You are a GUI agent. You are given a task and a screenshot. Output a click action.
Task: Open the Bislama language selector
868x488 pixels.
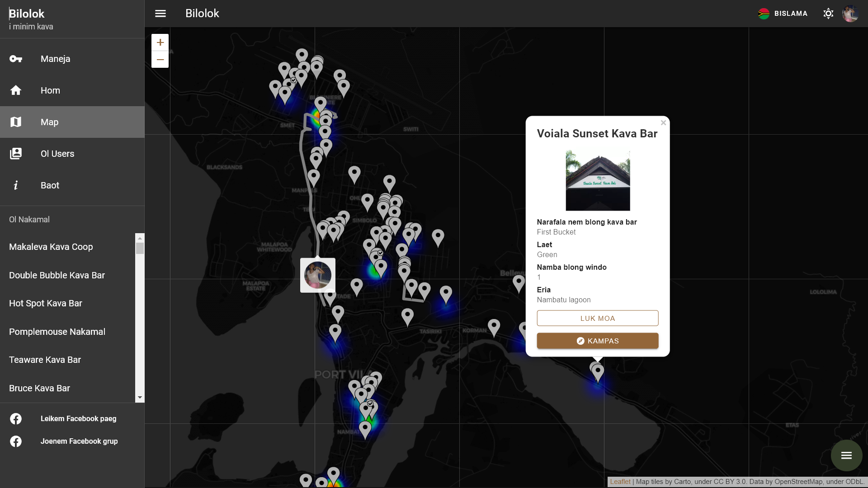point(783,14)
